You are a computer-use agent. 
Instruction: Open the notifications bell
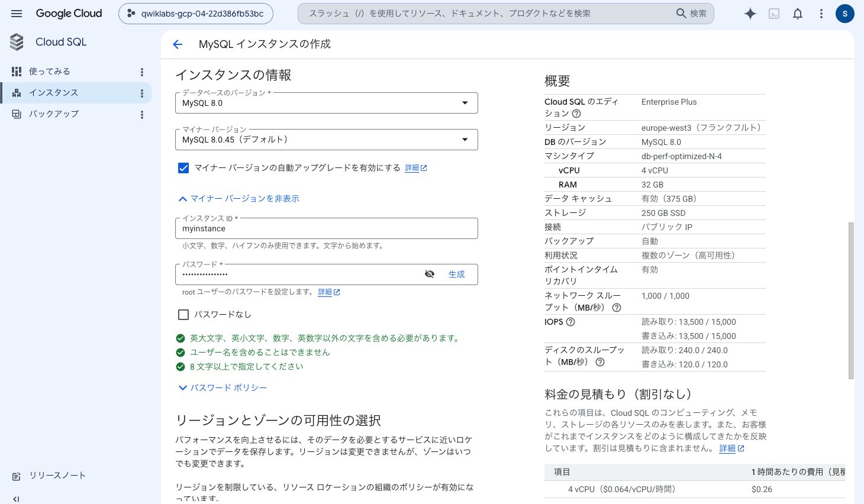(798, 14)
